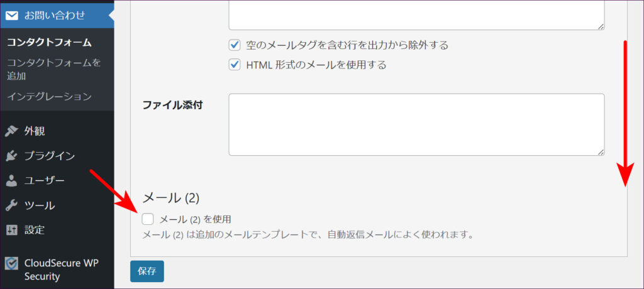Click the top message body text area
The image size is (644, 289).
point(416,14)
